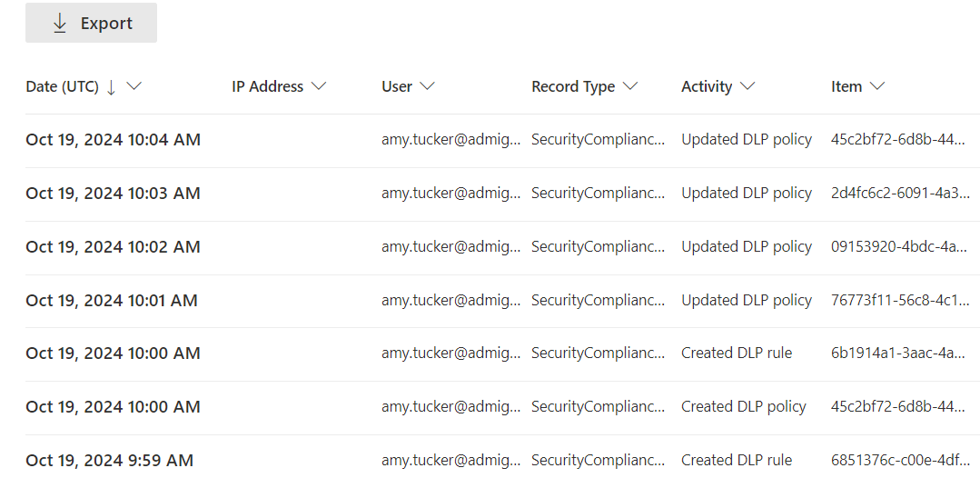The width and height of the screenshot is (980, 488).
Task: Open the Item column filter chevron
Action: 877,86
